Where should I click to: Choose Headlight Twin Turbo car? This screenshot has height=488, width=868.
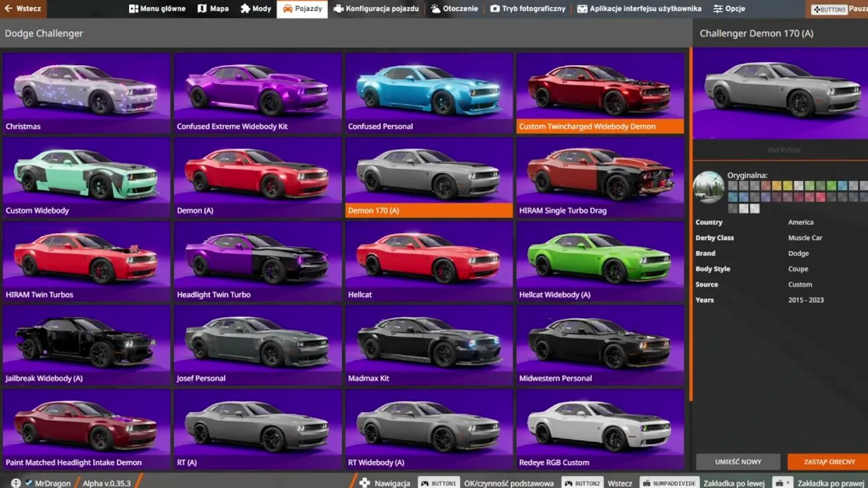click(258, 261)
